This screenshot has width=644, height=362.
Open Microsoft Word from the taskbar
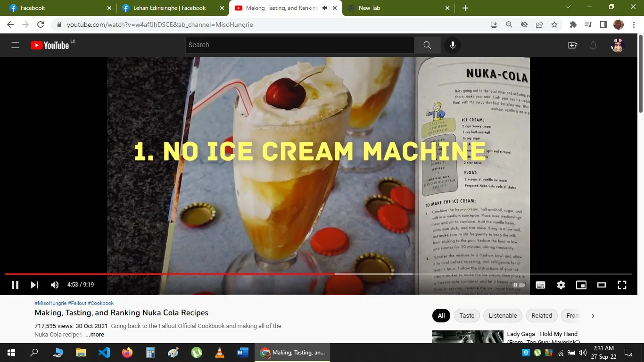(x=242, y=353)
